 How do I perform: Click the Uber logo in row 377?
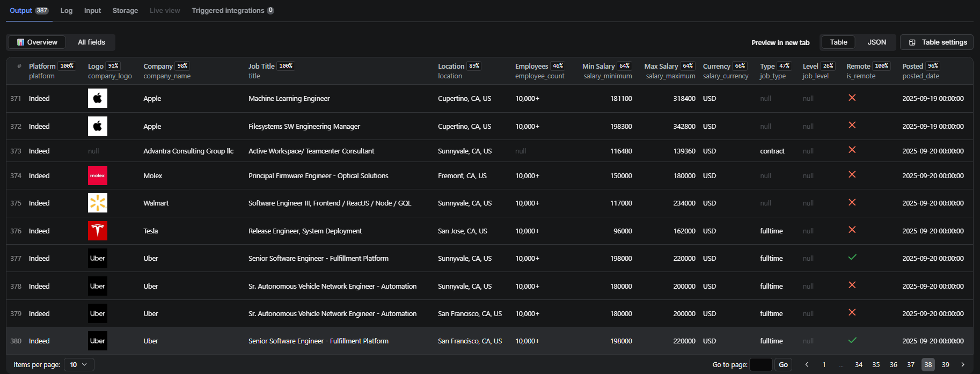point(98,258)
